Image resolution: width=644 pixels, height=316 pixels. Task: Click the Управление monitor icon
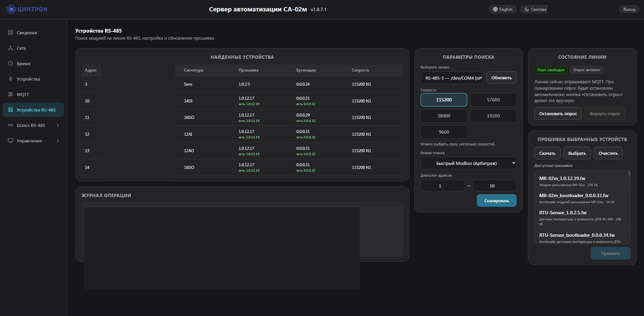click(x=10, y=141)
